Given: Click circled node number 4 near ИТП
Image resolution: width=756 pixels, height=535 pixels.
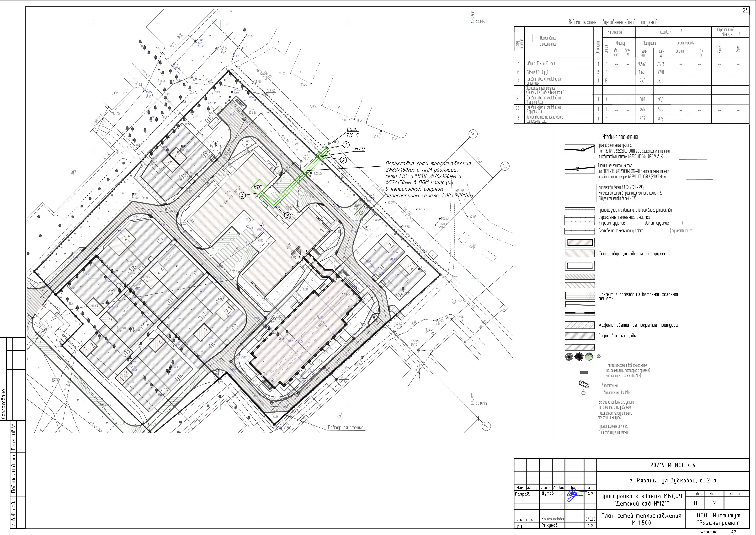Looking at the screenshot, I should 242,196.
